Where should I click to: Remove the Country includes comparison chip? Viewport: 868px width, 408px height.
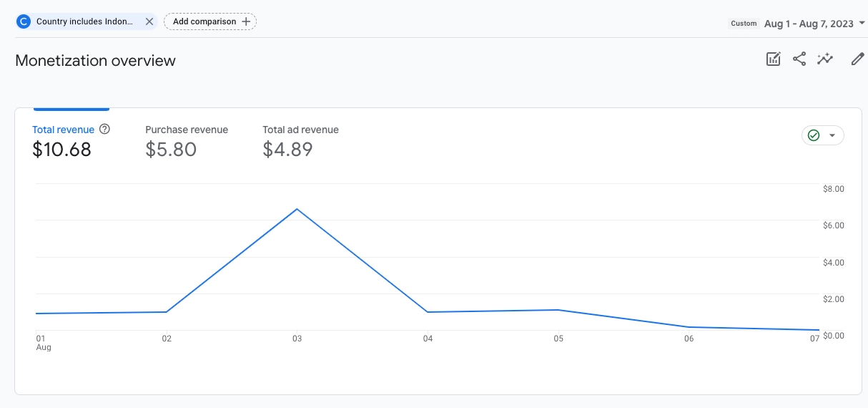(x=149, y=21)
